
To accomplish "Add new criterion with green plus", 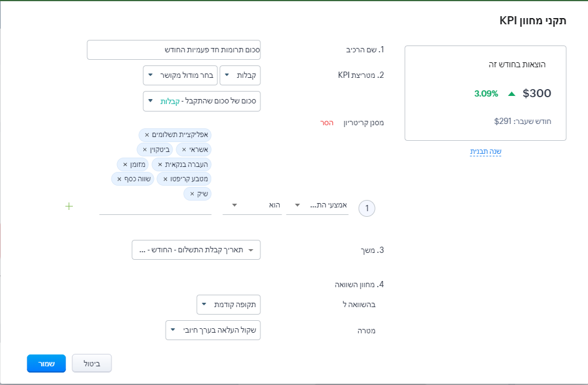I will click(x=69, y=206).
